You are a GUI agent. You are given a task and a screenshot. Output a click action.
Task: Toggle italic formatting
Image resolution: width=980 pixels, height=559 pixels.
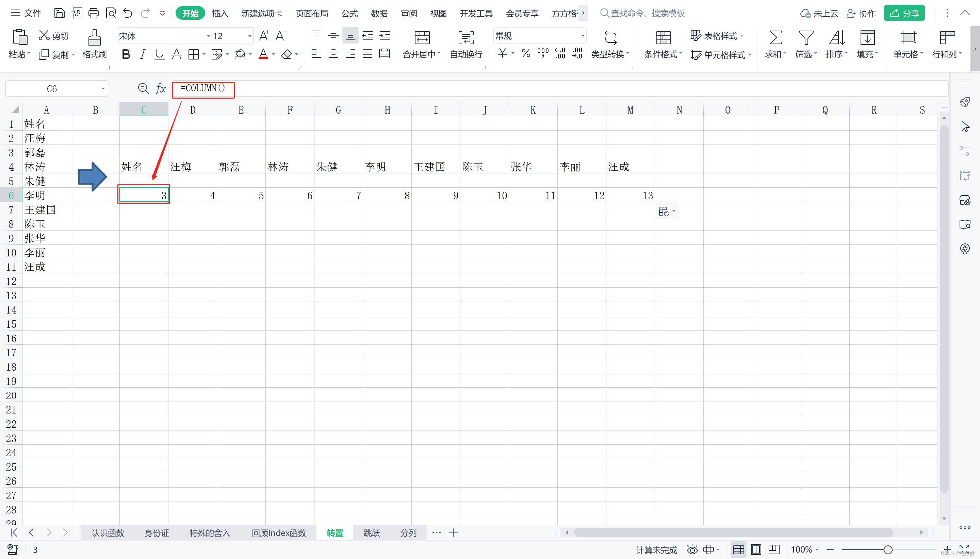click(143, 54)
